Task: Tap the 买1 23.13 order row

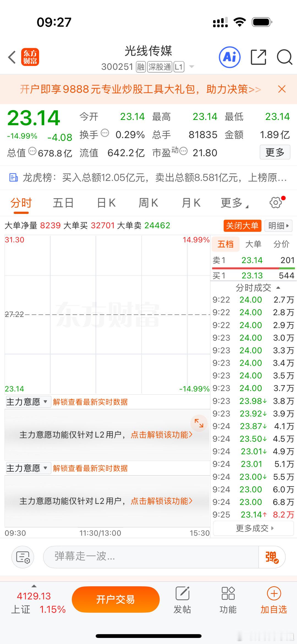Action: 253,275
